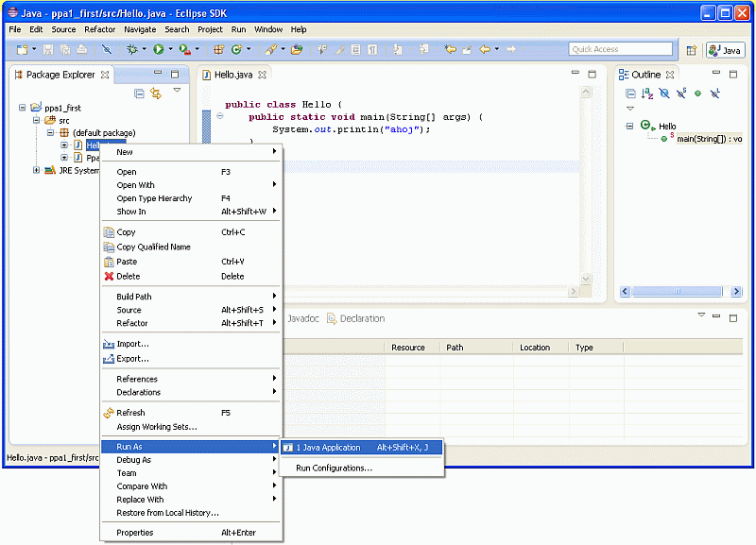This screenshot has height=545, width=756.
Task: Click the Debug bug icon in toolbar
Action: pos(131,49)
